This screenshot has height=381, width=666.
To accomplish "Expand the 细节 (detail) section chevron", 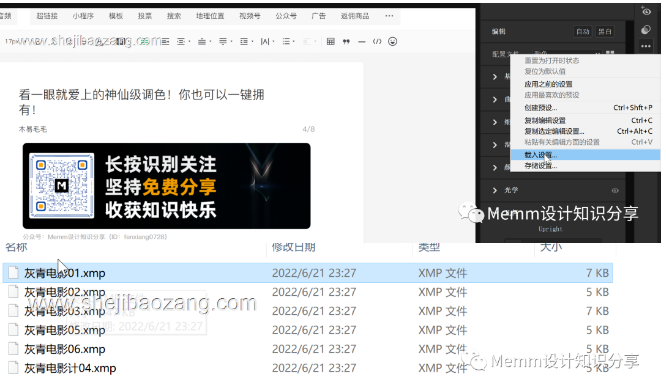I will [495, 122].
